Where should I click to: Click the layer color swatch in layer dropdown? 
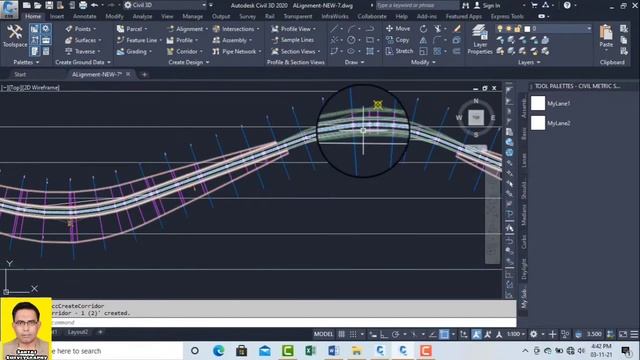(x=527, y=29)
